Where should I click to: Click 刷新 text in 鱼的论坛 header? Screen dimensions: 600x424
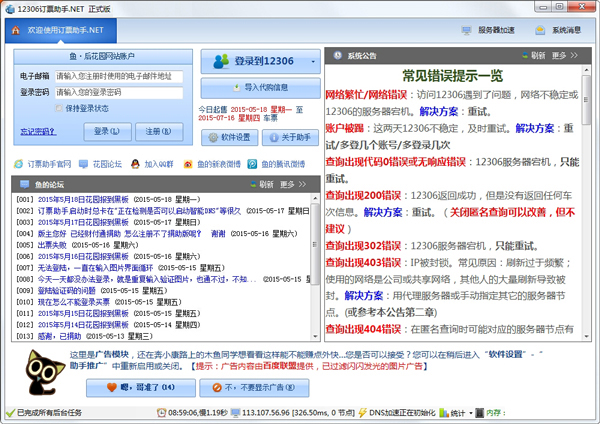(266, 184)
